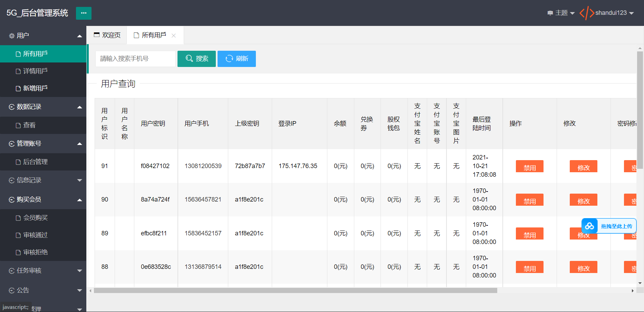Click 修改 for user 88
This screenshot has height=312, width=644.
tap(584, 267)
